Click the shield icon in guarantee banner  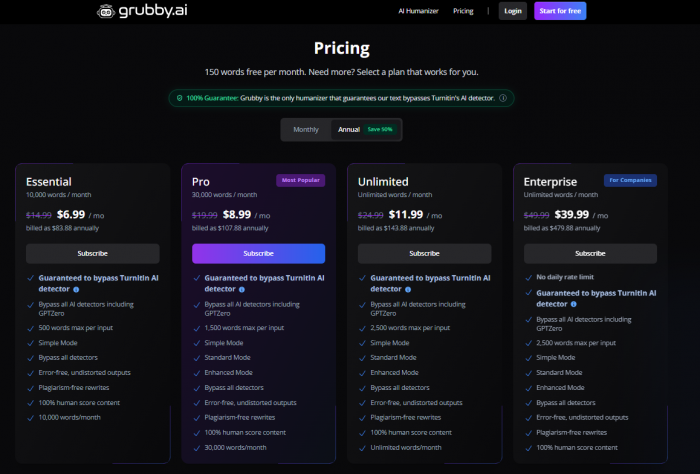point(179,98)
